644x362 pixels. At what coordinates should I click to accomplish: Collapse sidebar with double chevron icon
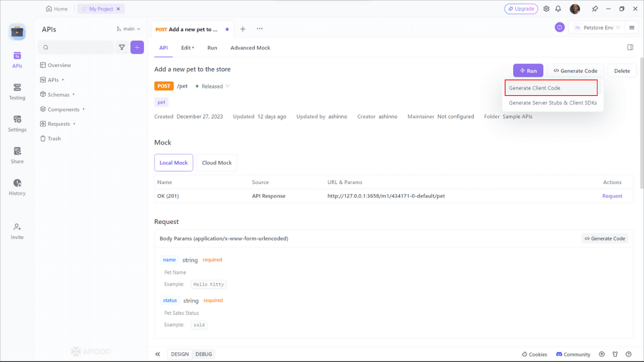click(x=157, y=354)
